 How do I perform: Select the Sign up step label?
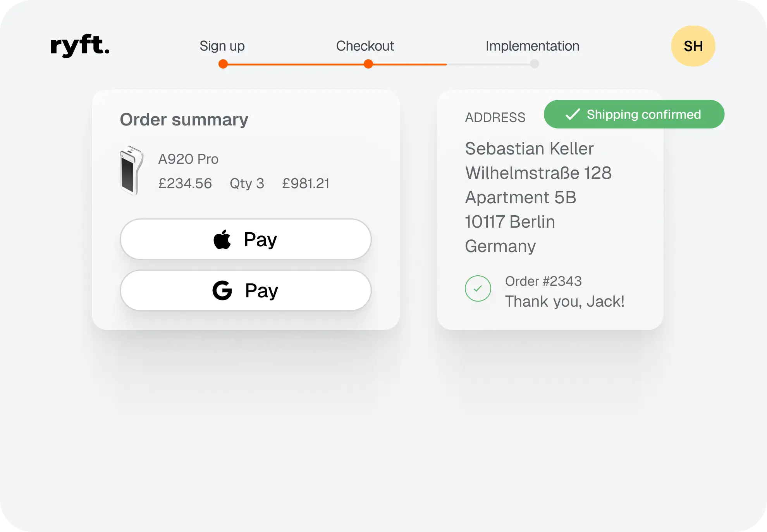point(222,46)
